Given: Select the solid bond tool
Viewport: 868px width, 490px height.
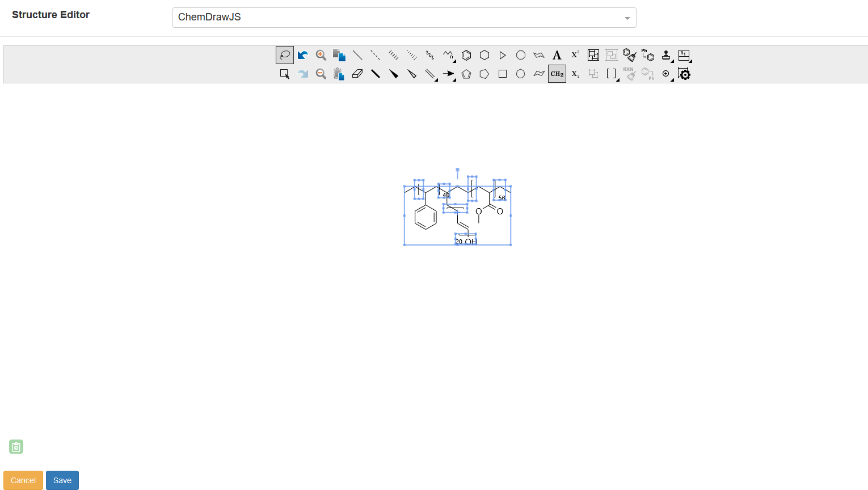Looking at the screenshot, I should coord(376,74).
